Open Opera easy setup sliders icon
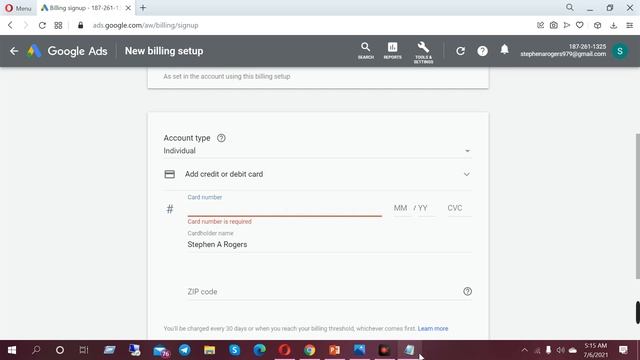The image size is (640, 360). (630, 25)
